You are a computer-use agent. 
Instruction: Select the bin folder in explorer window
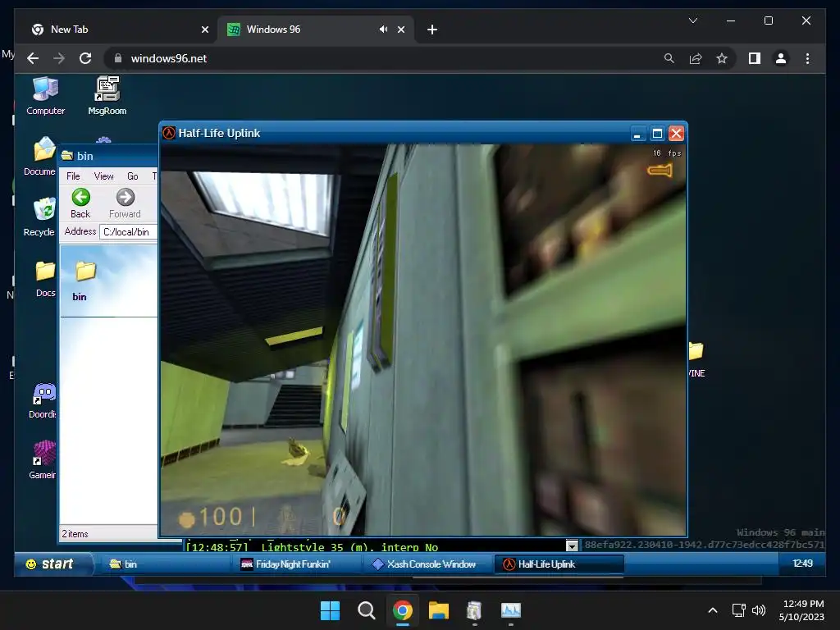coord(84,281)
